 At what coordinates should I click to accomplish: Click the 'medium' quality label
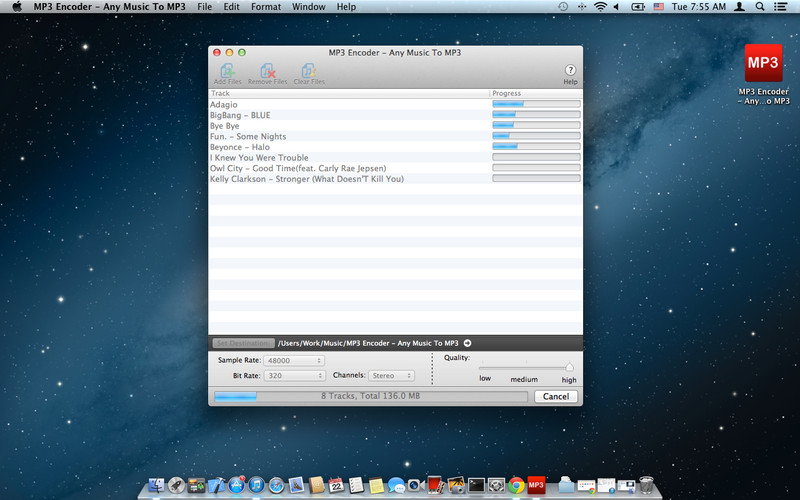coord(524,380)
